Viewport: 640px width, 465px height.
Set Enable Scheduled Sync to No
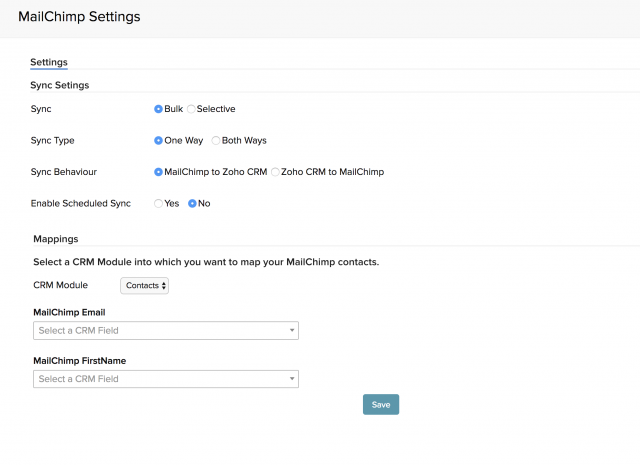193,203
